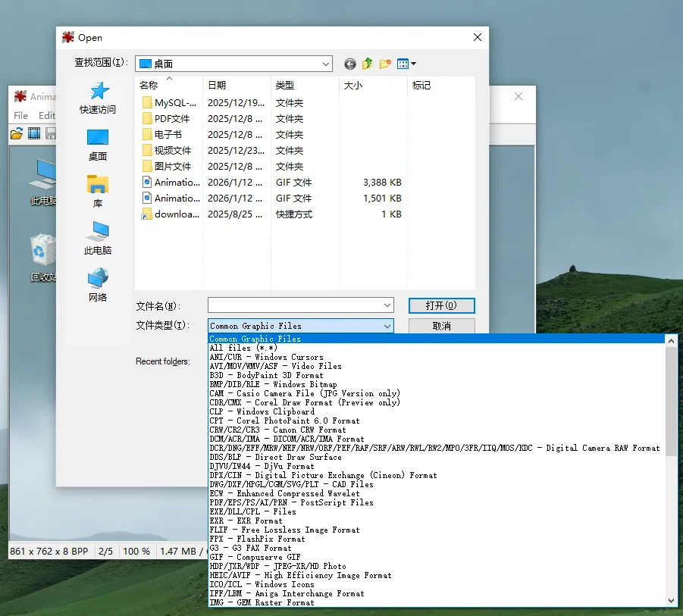This screenshot has width=683, height=616.
Task: Click MySQL folder icon in file list
Action: click(147, 103)
